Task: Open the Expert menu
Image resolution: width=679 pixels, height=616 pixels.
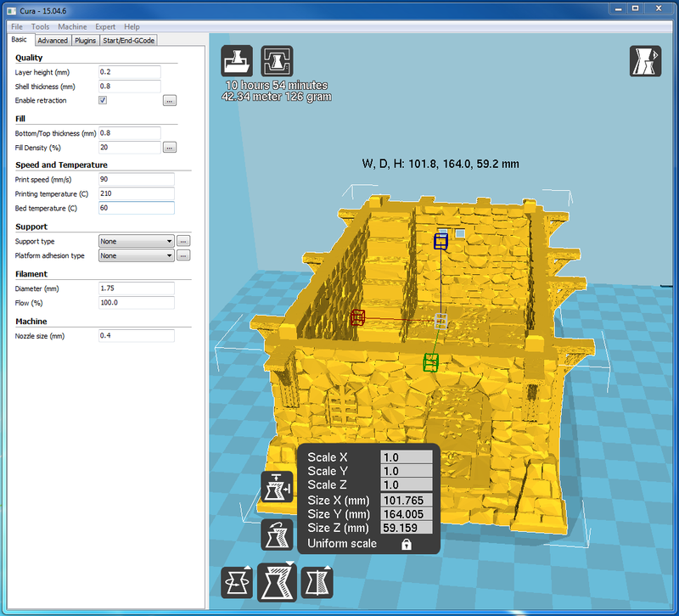Action: [x=105, y=26]
